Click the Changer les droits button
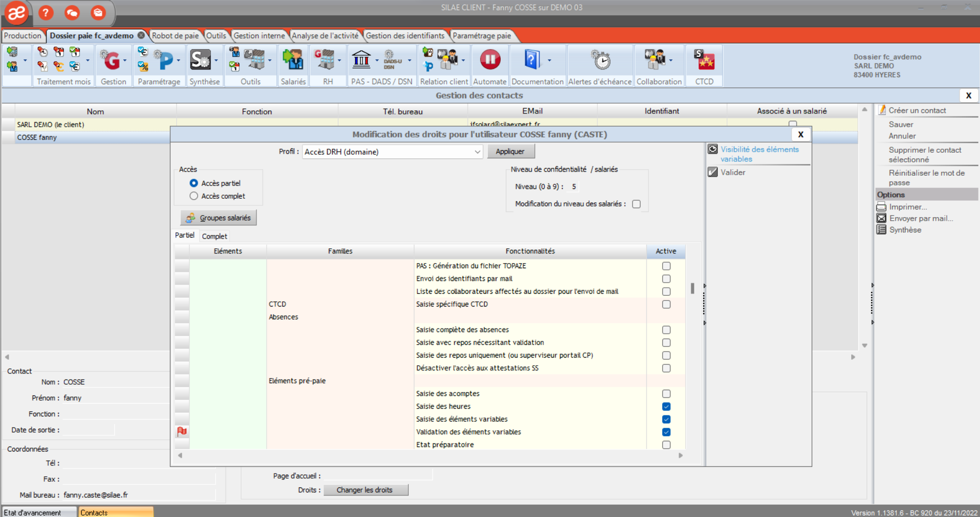The height and width of the screenshot is (517, 980). (x=366, y=489)
